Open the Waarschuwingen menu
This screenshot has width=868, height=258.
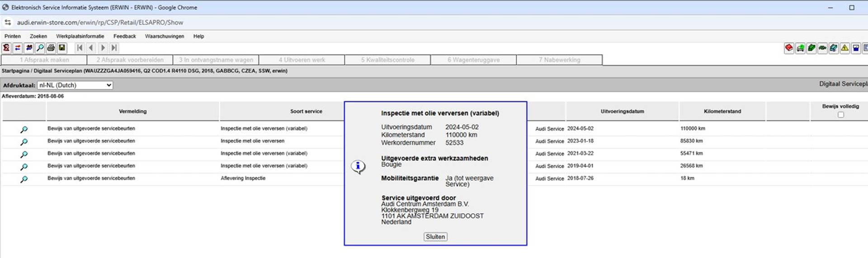[x=165, y=36]
